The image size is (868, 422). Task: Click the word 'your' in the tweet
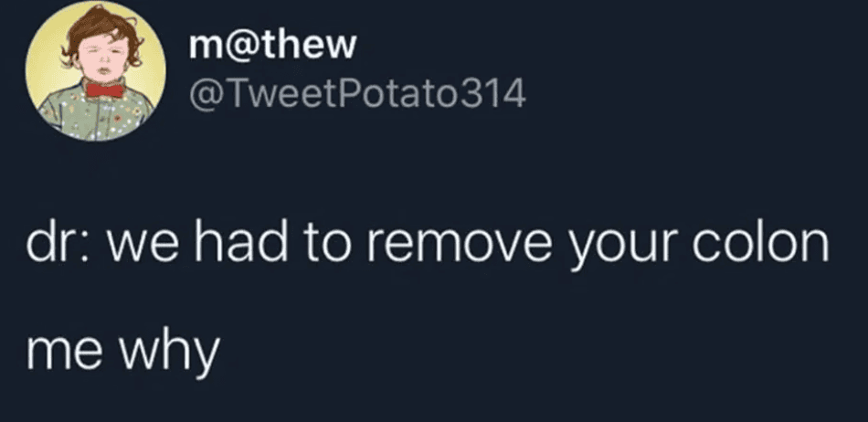pos(625,250)
